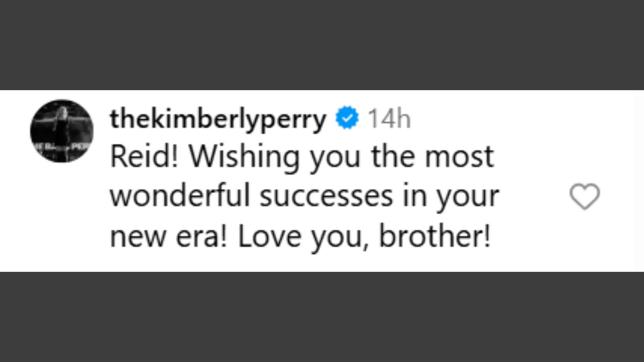Click the word "Reid!" in the comment

pyautogui.click(x=144, y=157)
